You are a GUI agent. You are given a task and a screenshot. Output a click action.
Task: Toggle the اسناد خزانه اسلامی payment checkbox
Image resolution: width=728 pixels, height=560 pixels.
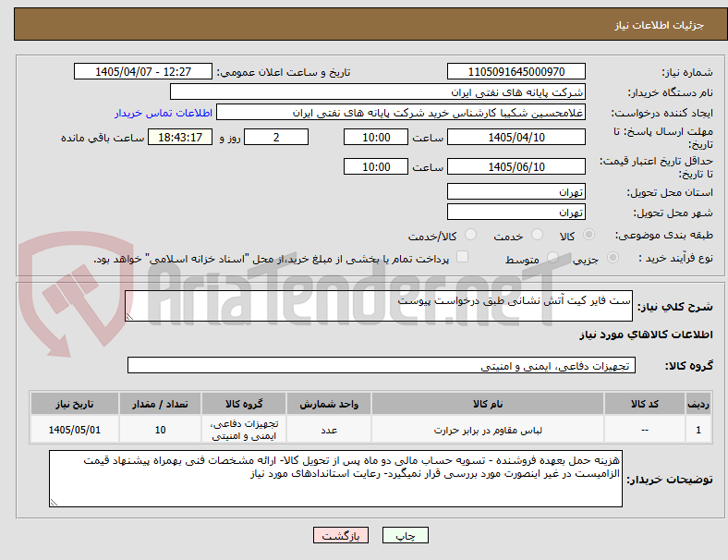coord(462,257)
